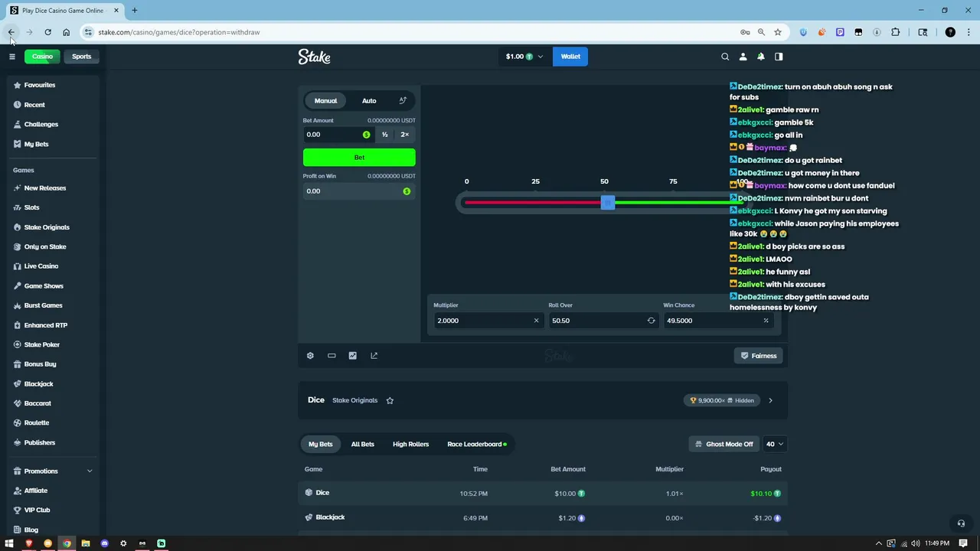Viewport: 980px width, 551px height.
Task: Click the Win Chance input field
Action: coord(718,321)
